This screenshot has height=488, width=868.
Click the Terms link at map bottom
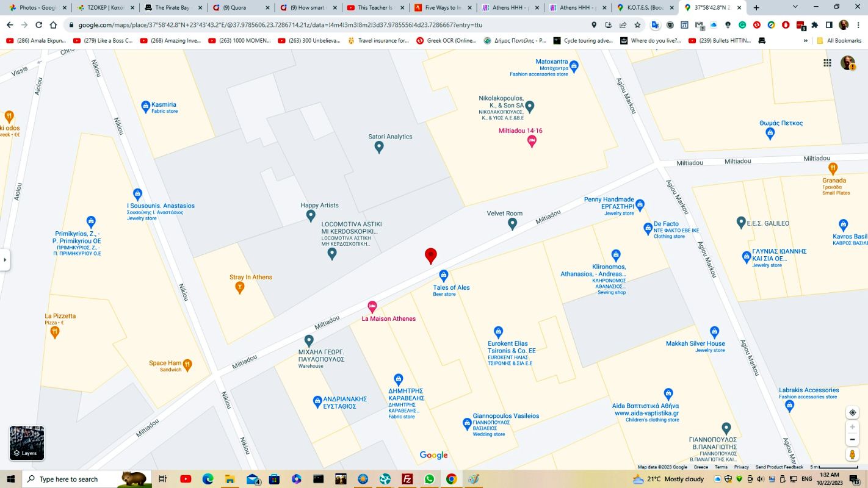tap(721, 467)
